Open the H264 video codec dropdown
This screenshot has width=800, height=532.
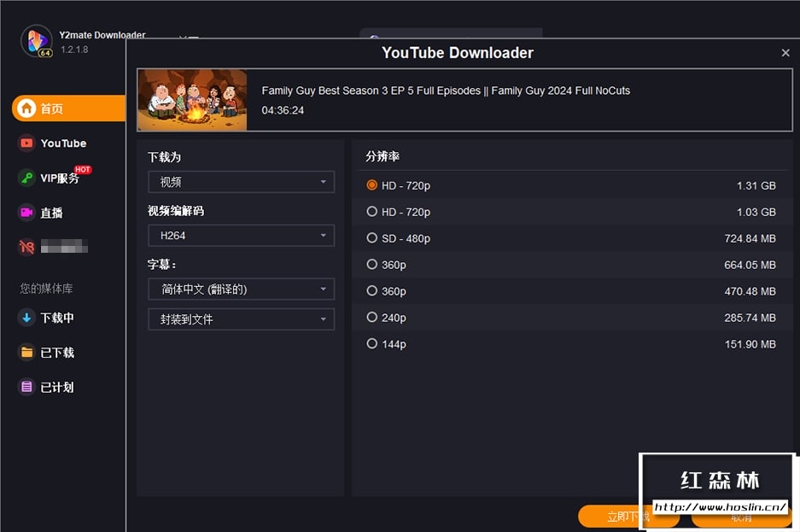[x=241, y=236]
